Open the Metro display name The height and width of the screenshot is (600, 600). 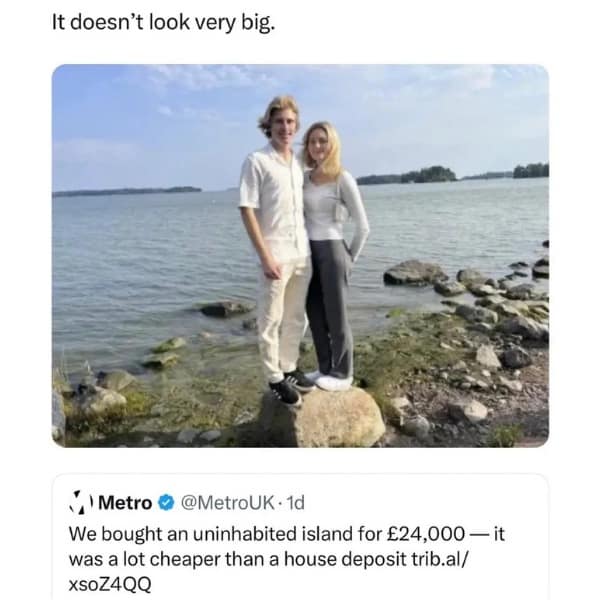(x=127, y=502)
